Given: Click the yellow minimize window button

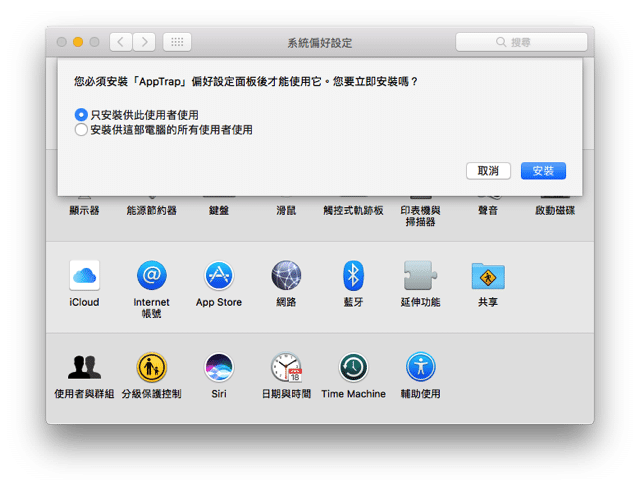Looking at the screenshot, I should tap(78, 42).
